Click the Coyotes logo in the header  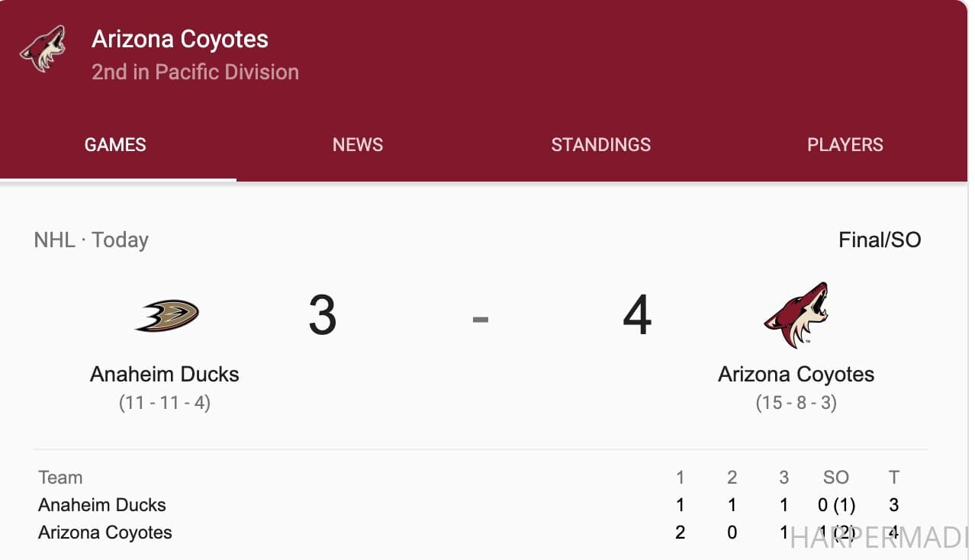[43, 50]
